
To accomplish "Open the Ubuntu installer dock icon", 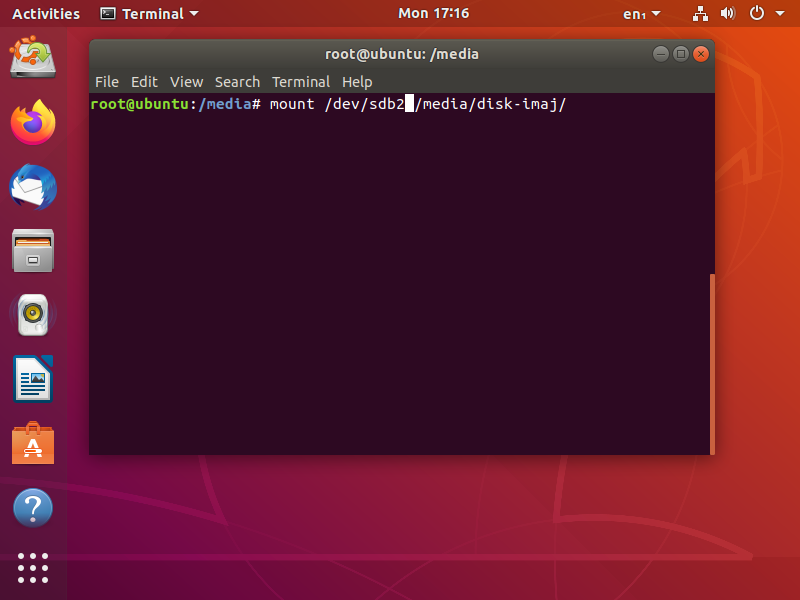I will (x=33, y=57).
